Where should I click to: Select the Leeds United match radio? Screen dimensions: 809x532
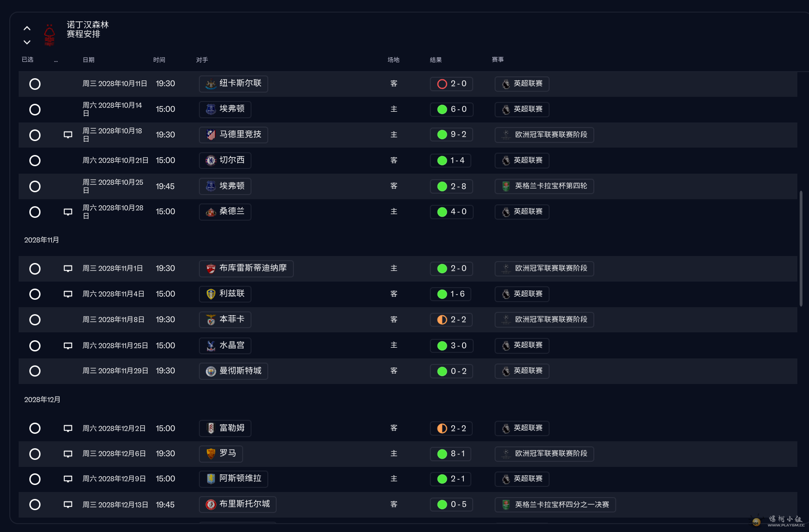35,294
